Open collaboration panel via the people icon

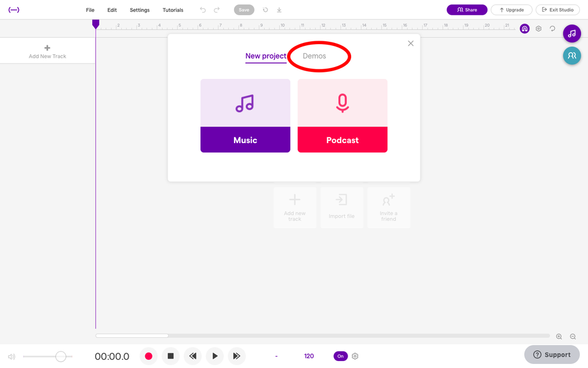coord(572,56)
